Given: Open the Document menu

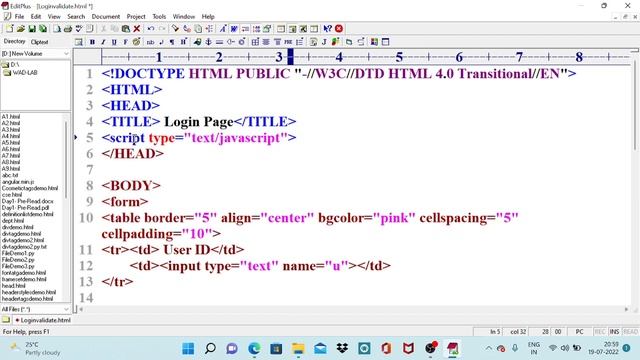Looking at the screenshot, I should pyautogui.click(x=106, y=17).
